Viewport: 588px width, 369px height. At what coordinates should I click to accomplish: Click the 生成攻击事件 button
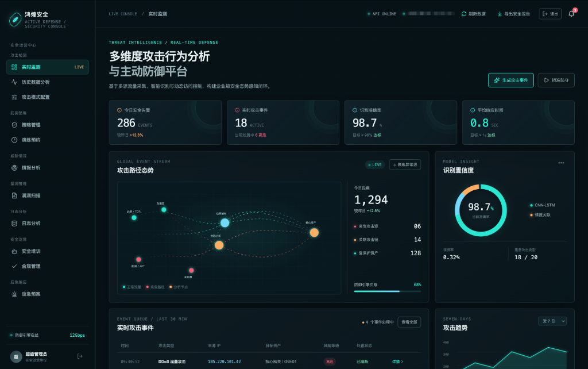pos(510,80)
